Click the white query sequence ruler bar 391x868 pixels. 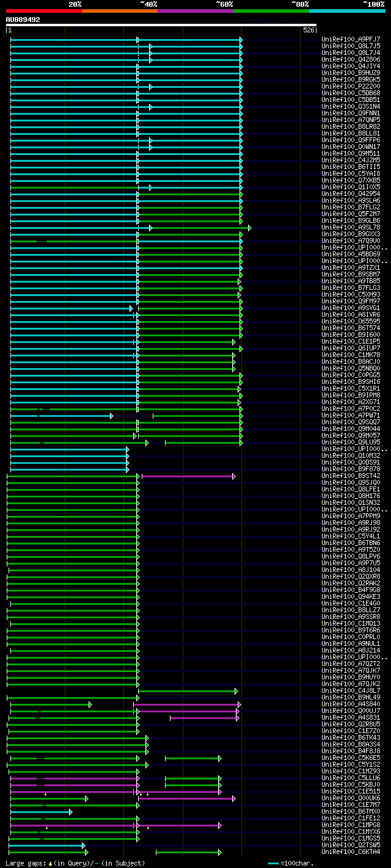click(161, 25)
